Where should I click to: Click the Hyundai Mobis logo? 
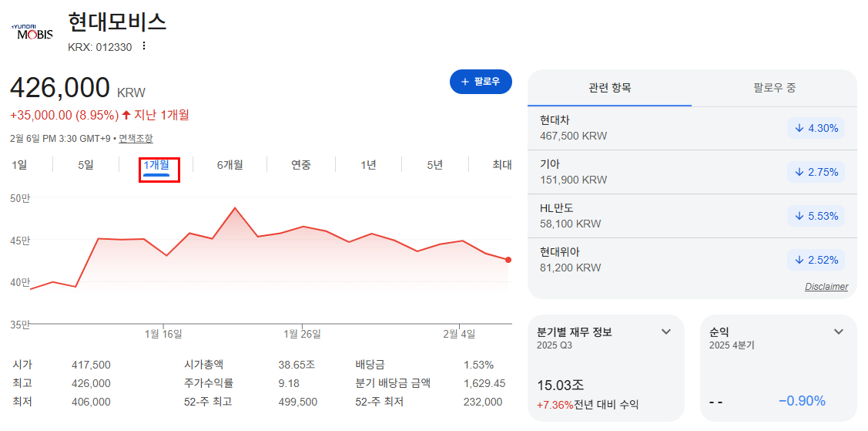pos(32,32)
